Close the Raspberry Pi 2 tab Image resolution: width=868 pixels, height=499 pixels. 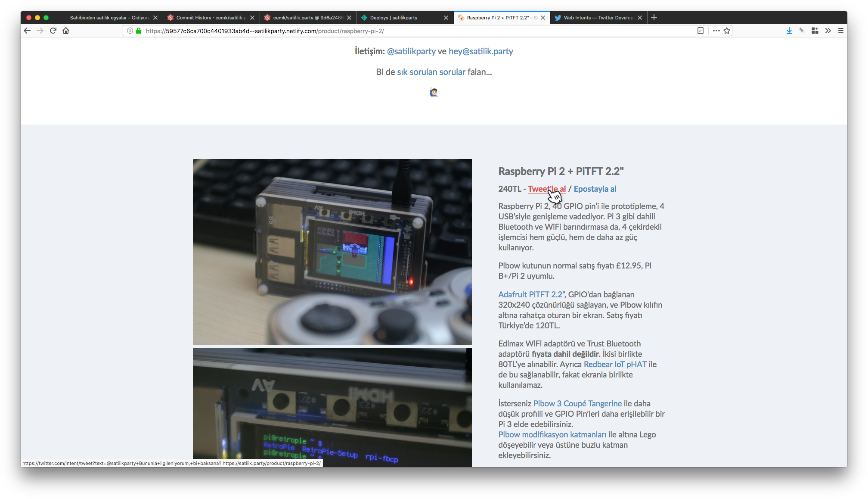(543, 18)
